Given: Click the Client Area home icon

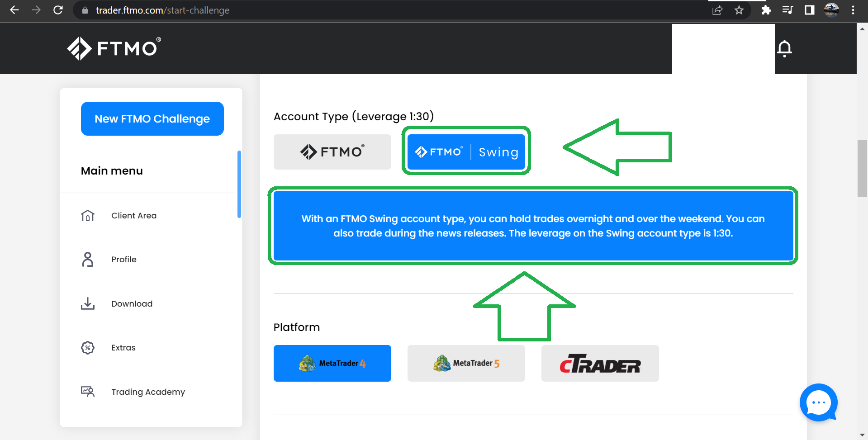Looking at the screenshot, I should click(88, 216).
